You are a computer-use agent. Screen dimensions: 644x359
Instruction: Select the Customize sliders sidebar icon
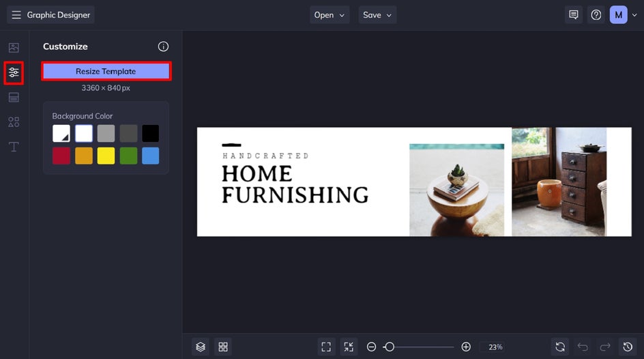(14, 73)
